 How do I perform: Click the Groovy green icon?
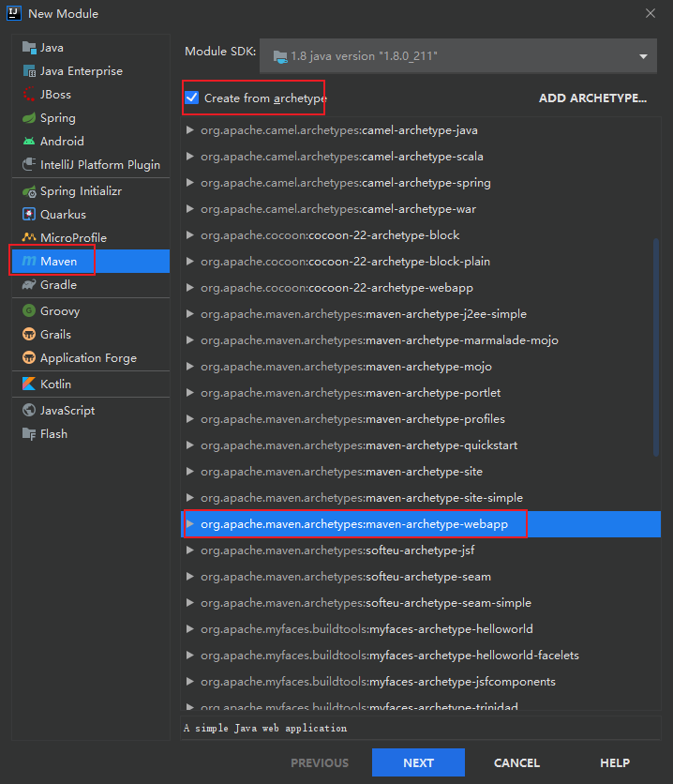point(29,311)
